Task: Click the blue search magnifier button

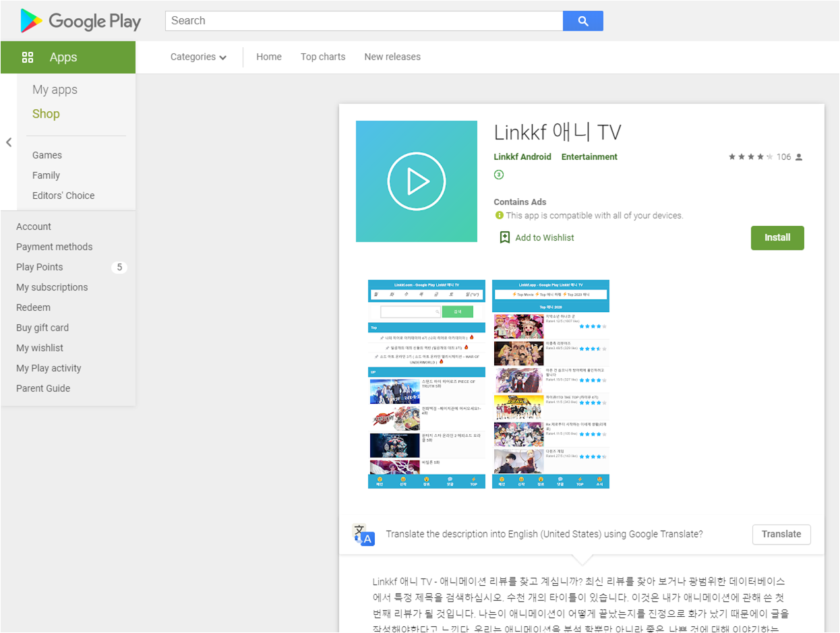Action: 583,21
